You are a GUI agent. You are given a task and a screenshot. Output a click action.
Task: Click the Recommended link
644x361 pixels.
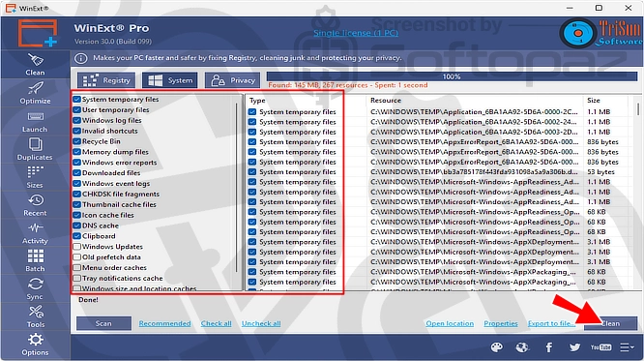tap(164, 323)
